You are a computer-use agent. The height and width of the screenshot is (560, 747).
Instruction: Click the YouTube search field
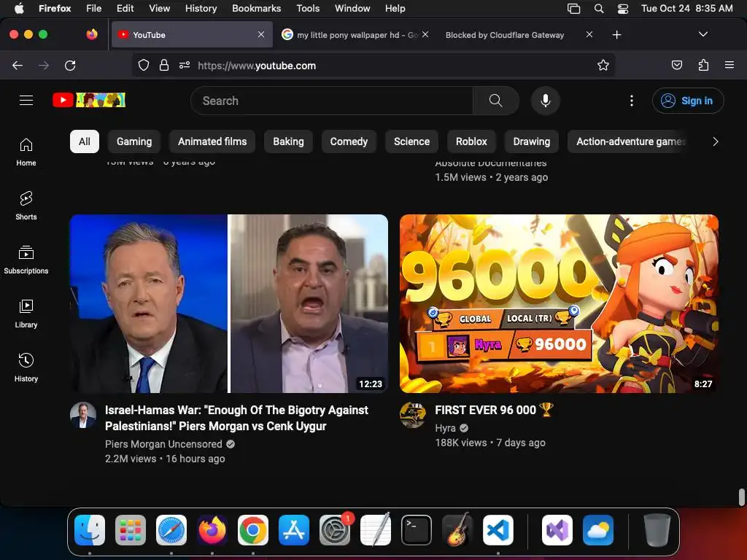pos(332,101)
